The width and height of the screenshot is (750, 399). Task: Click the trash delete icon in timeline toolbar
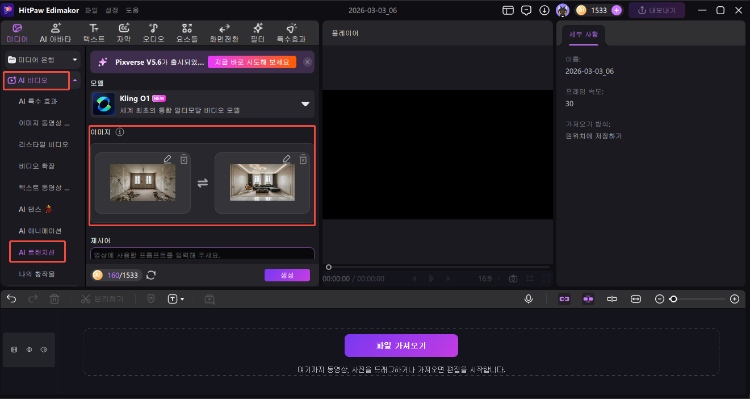55,299
